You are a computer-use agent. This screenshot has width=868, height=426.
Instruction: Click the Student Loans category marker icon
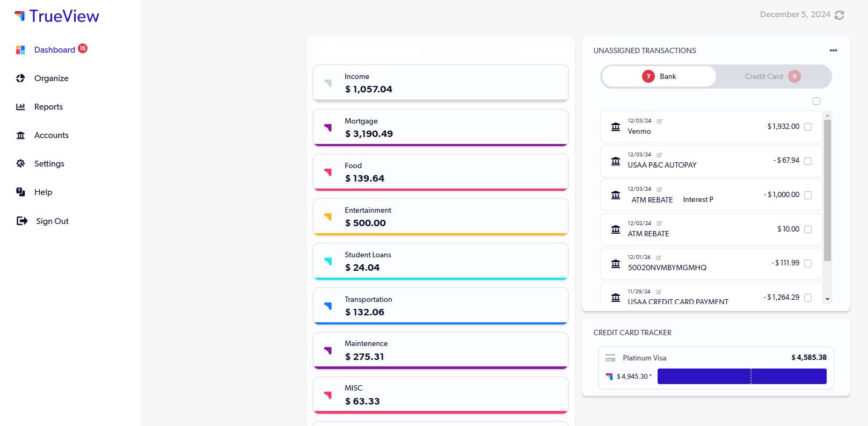[328, 262]
